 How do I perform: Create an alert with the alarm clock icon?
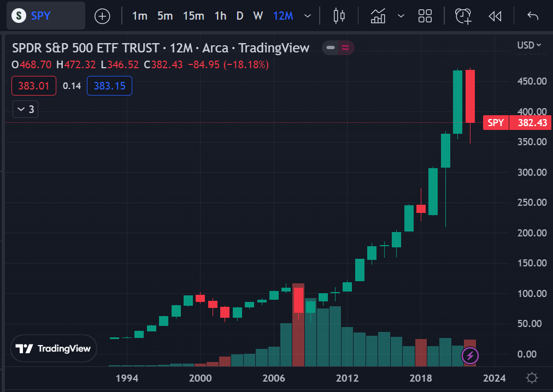[463, 16]
